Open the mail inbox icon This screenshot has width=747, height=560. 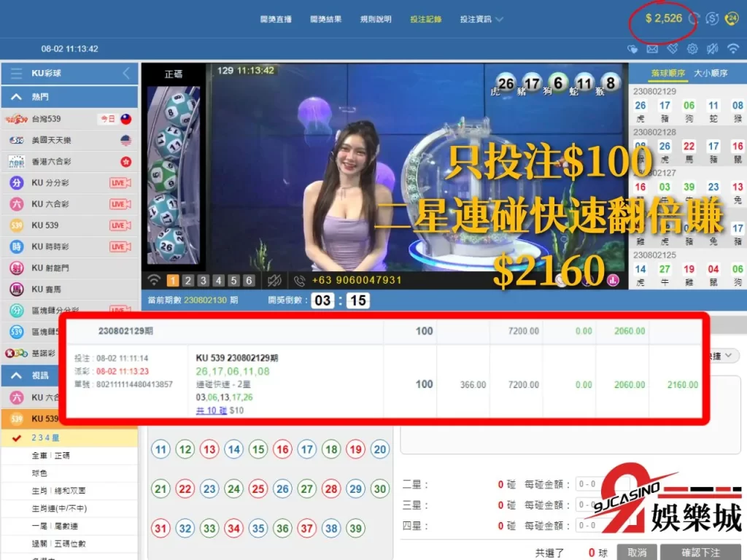tap(652, 49)
